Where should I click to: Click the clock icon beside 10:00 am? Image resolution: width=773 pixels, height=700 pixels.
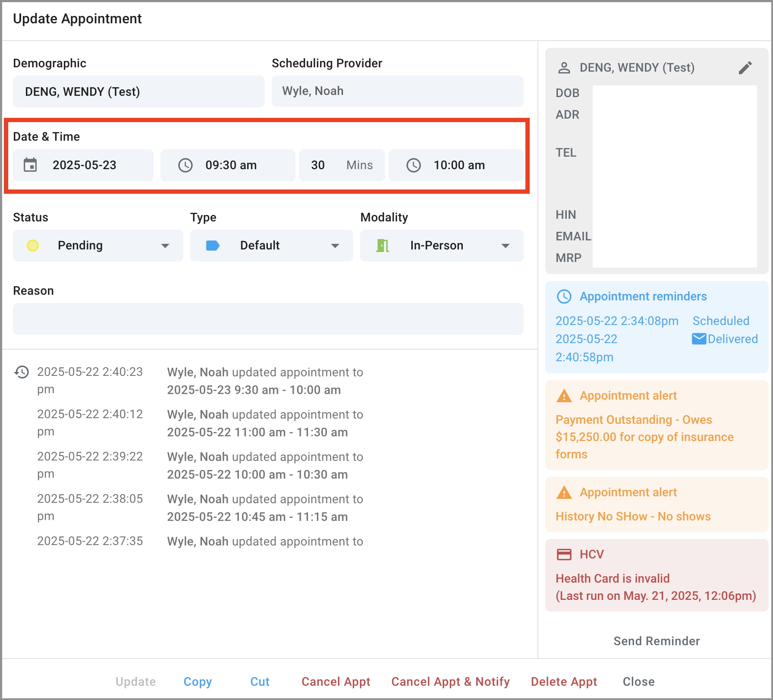click(x=414, y=165)
